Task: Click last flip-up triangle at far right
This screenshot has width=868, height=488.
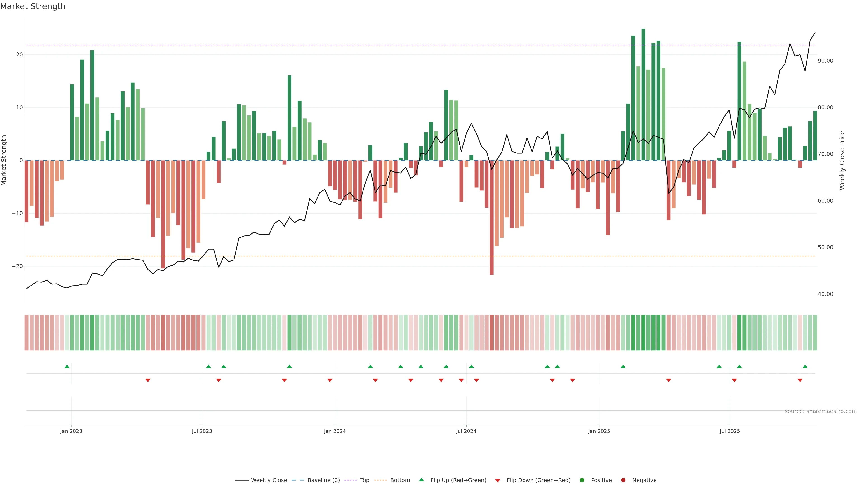Action: click(x=805, y=366)
